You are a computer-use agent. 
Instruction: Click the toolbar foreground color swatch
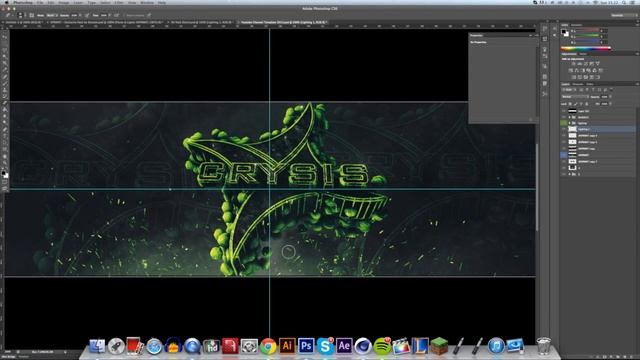tap(4, 173)
